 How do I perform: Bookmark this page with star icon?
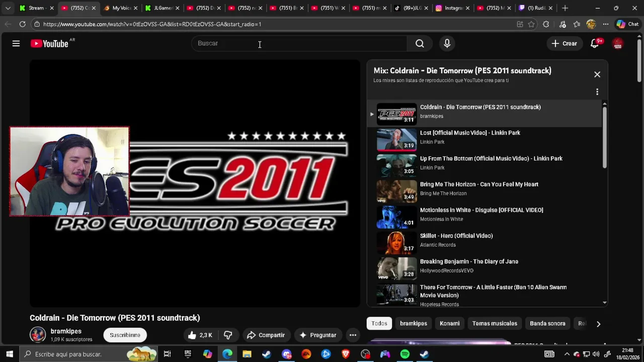coord(531,24)
